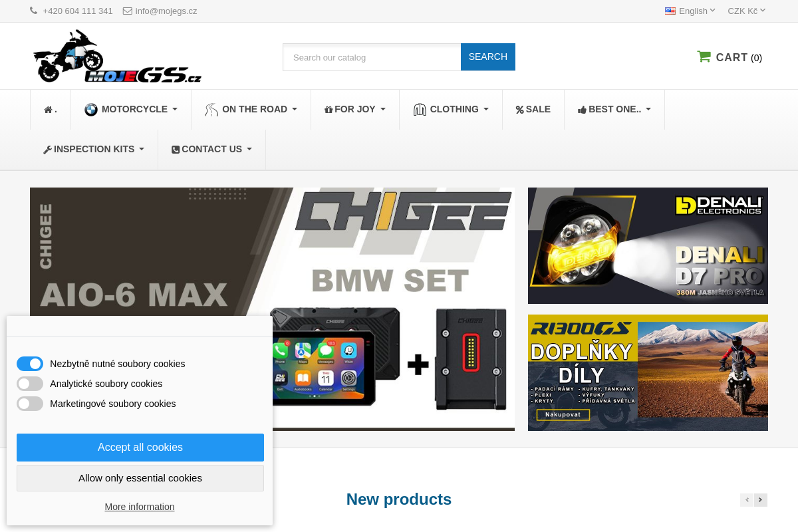
Task: Open the Sale menu item
Action: pyautogui.click(x=533, y=110)
